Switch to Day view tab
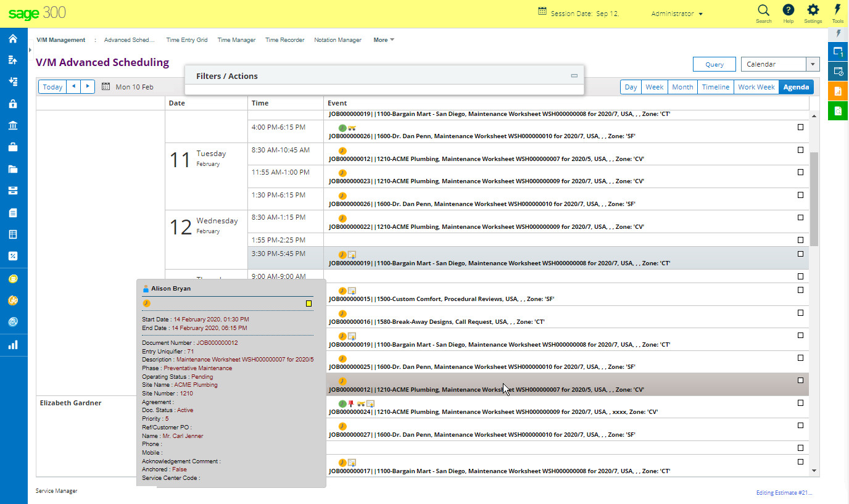The image size is (849, 504). pyautogui.click(x=631, y=87)
